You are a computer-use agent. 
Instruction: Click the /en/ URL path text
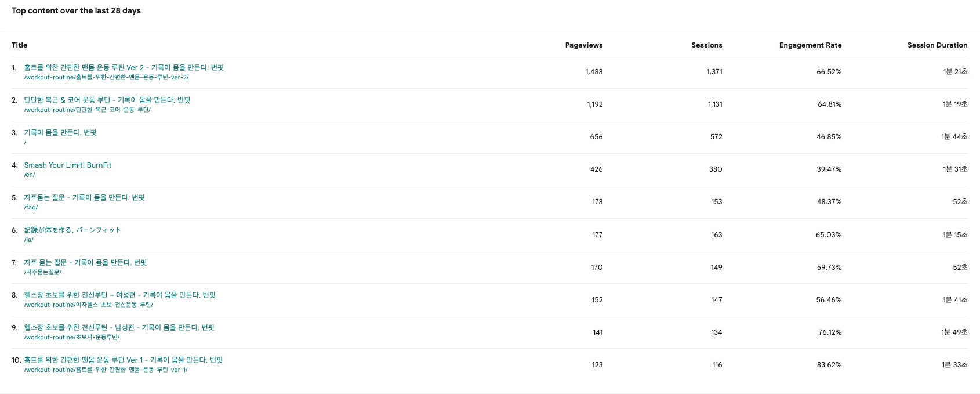pos(30,175)
